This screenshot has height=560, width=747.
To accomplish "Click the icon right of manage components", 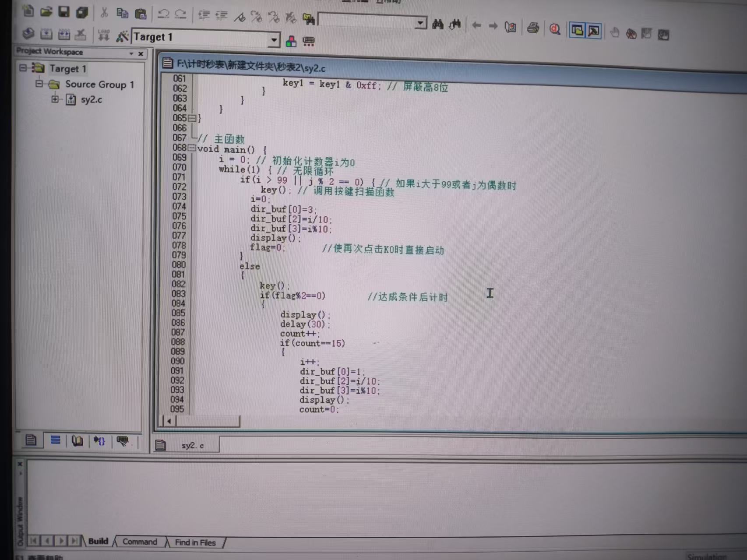I will (x=309, y=42).
